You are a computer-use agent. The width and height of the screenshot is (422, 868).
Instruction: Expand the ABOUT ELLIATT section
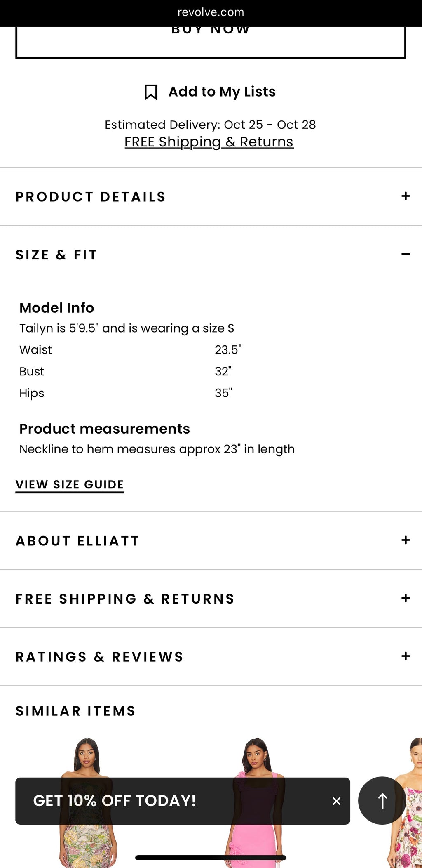(x=406, y=540)
